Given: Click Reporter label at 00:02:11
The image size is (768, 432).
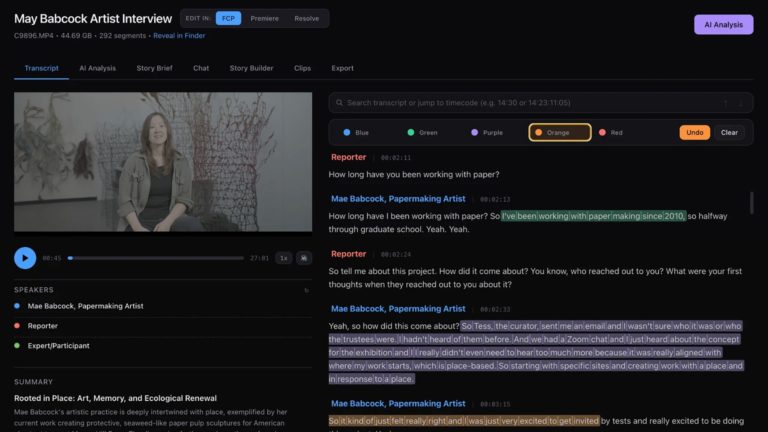Looking at the screenshot, I should click(x=348, y=157).
